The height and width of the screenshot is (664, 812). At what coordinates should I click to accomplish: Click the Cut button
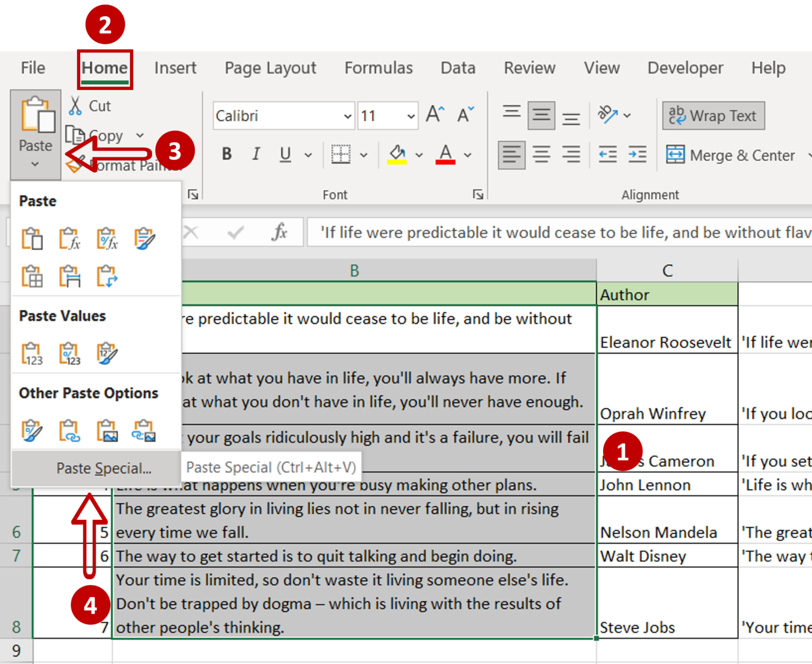[x=90, y=106]
